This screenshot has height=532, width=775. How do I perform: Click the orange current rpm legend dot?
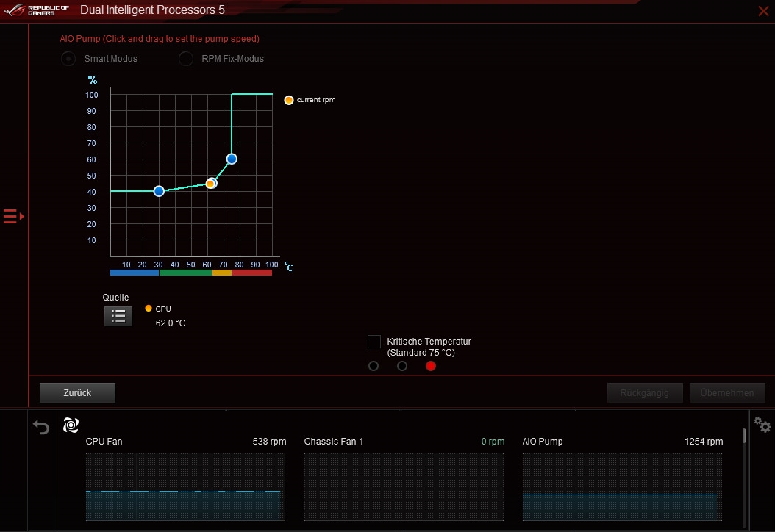pyautogui.click(x=289, y=100)
